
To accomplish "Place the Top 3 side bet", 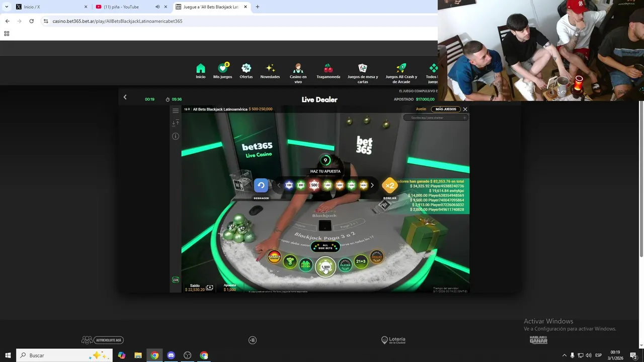I will [290, 261].
